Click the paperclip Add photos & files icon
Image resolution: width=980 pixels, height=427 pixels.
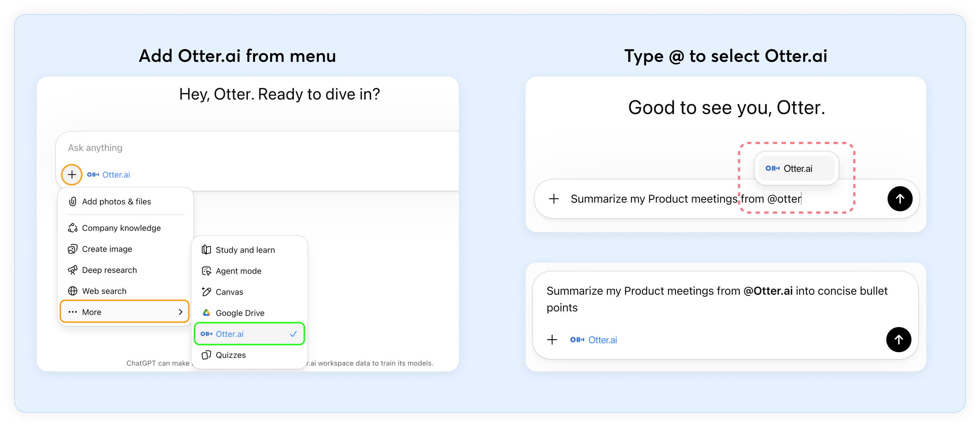(x=73, y=201)
